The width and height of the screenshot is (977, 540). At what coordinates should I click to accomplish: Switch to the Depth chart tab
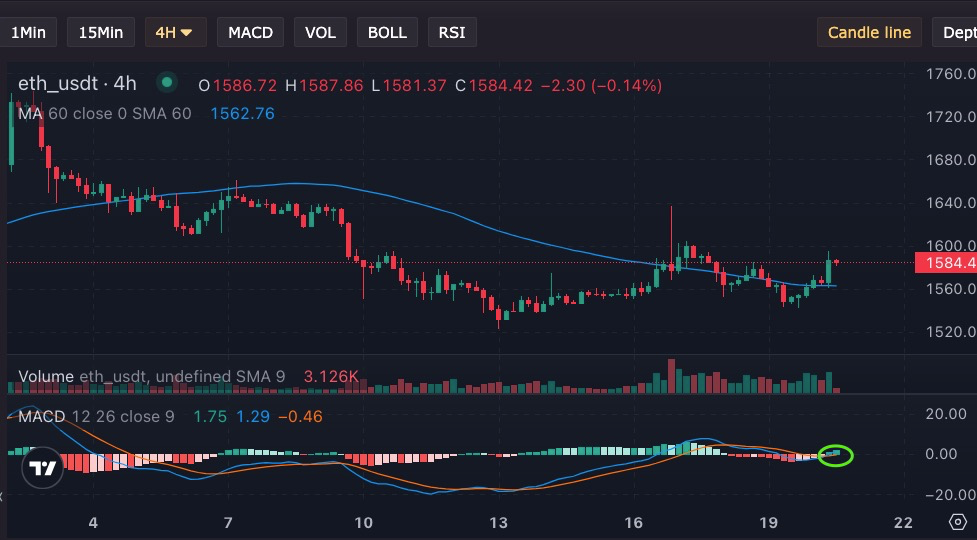click(955, 32)
